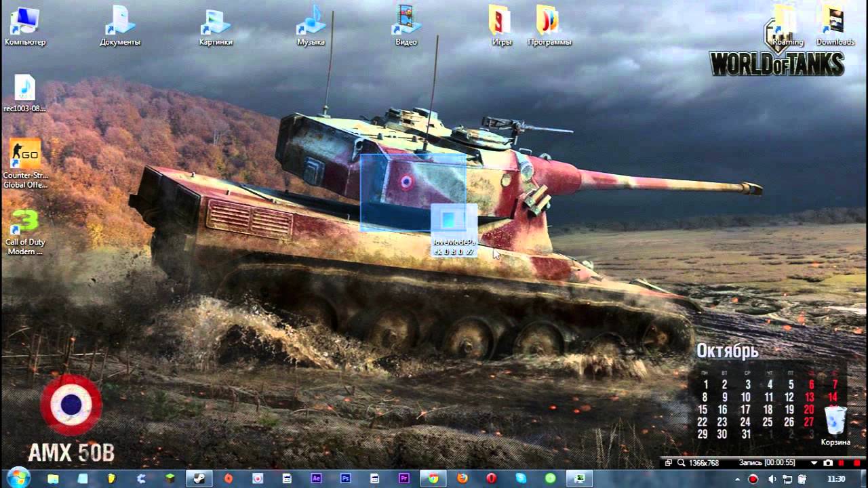Switch to Google Chrome in taskbar
The height and width of the screenshot is (488, 868).
433,479
